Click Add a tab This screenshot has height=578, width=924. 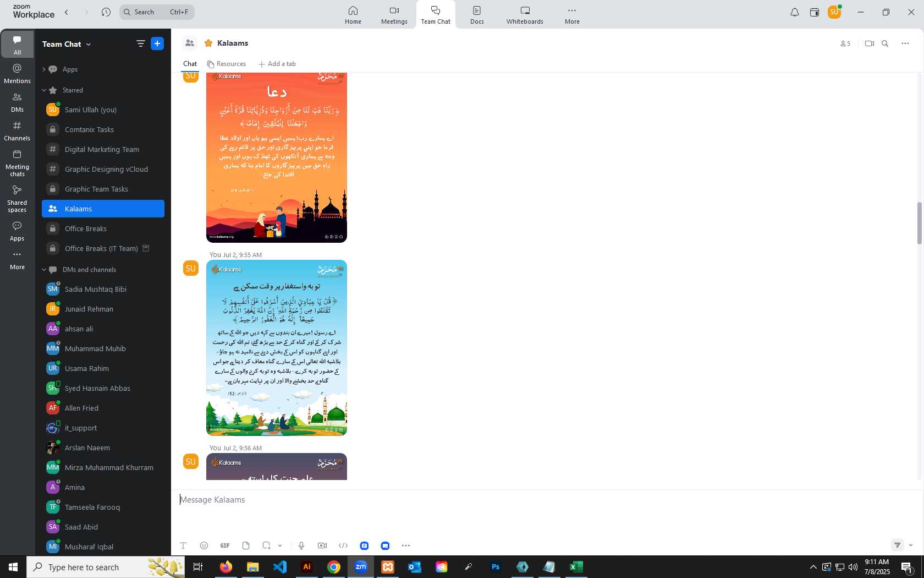(x=277, y=64)
